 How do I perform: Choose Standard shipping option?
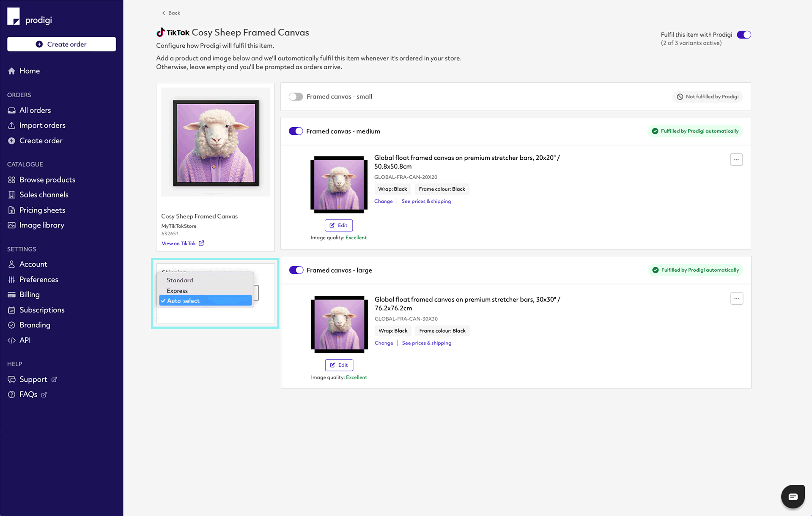180,280
